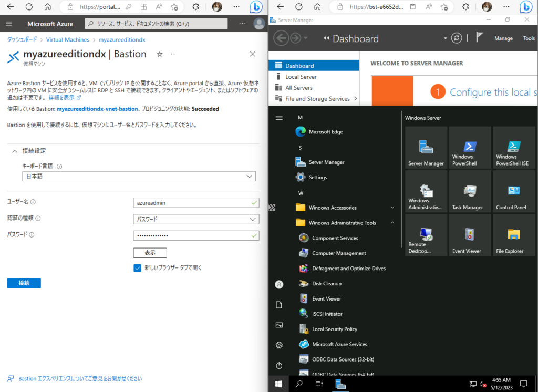Click the Windows Start button
538x392 pixels.
click(278, 384)
